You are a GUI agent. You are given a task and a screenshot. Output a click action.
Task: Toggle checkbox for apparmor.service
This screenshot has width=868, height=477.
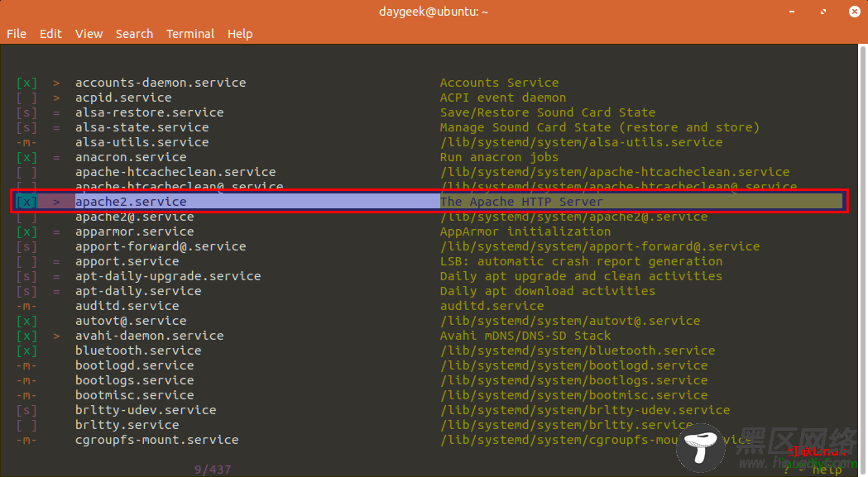pyautogui.click(x=26, y=231)
